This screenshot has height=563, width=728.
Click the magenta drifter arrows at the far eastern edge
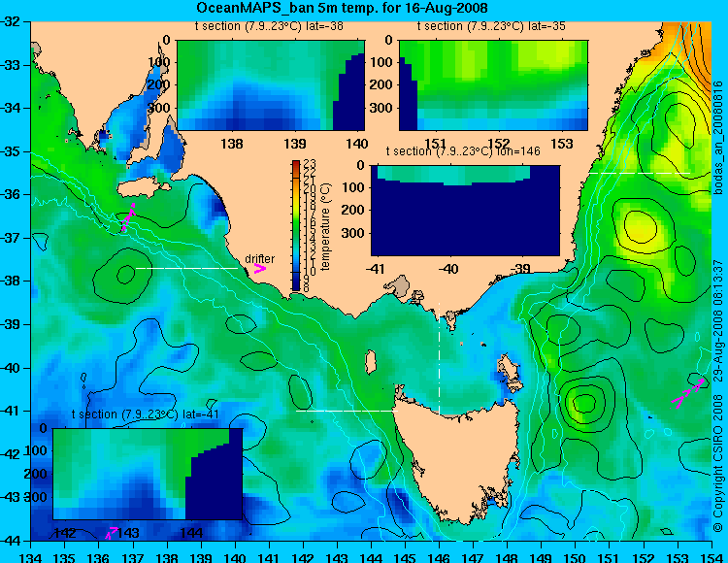(688, 393)
